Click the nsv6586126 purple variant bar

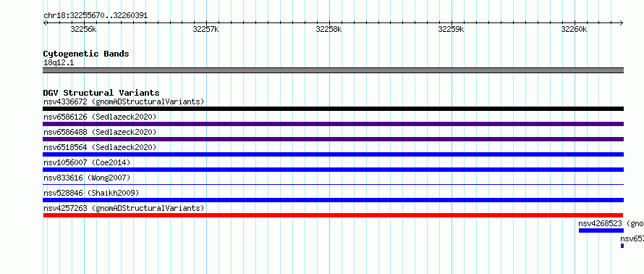(333, 124)
